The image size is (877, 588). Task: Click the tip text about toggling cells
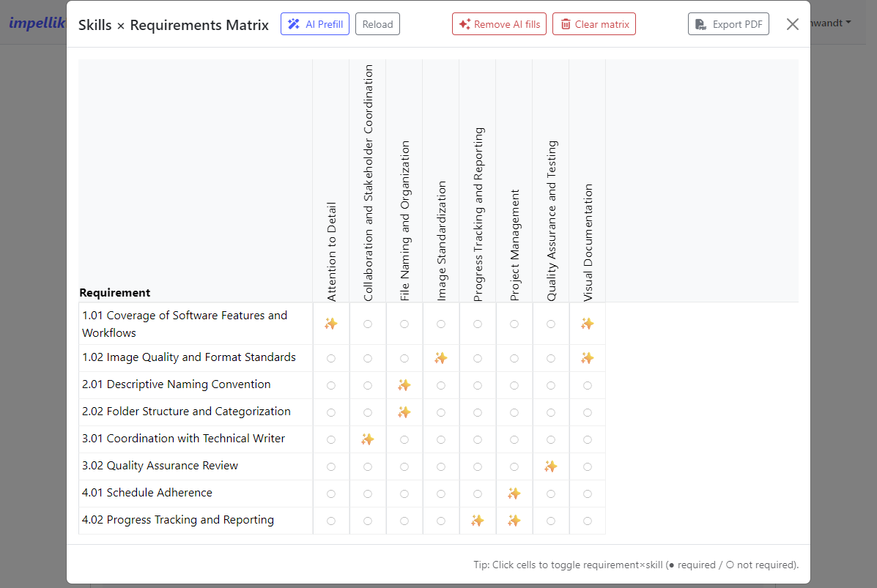(636, 565)
